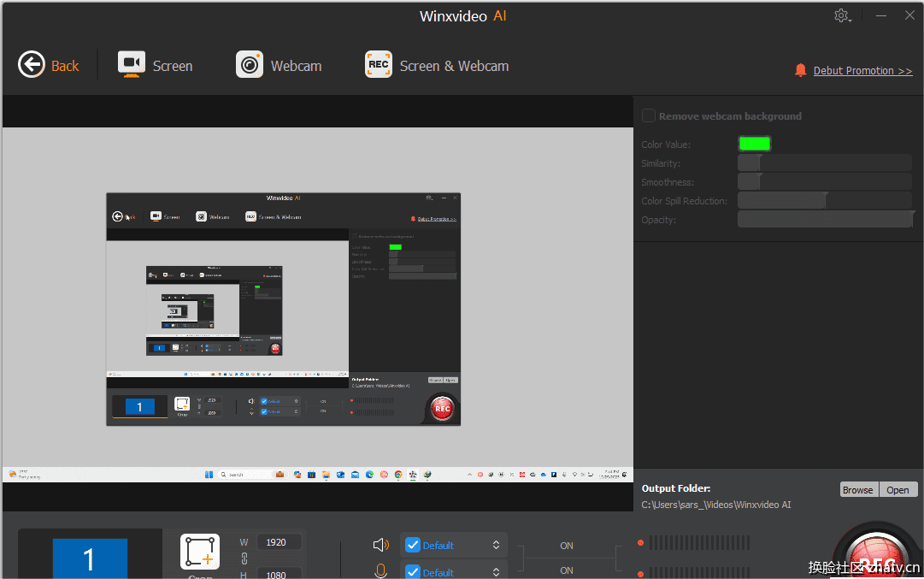Toggle the ON switch for microphone
Image resolution: width=924 pixels, height=579 pixels.
[567, 570]
